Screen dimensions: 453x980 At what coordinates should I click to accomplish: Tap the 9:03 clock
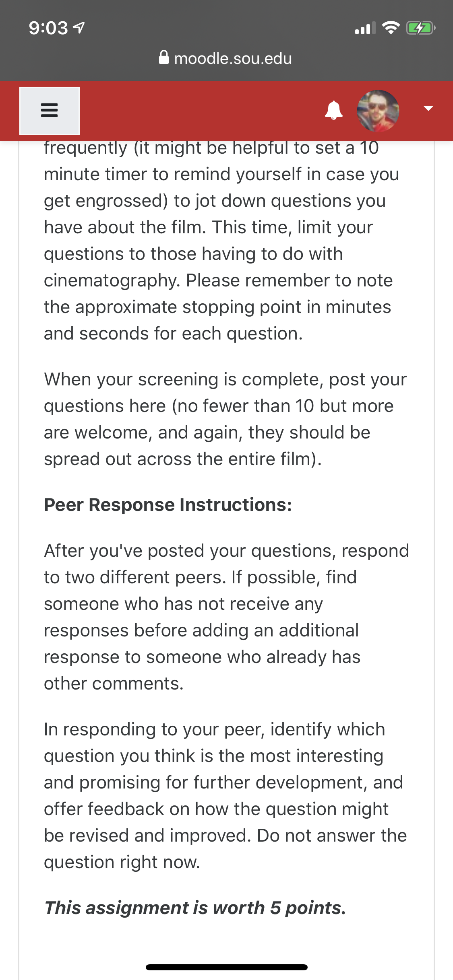[48, 28]
